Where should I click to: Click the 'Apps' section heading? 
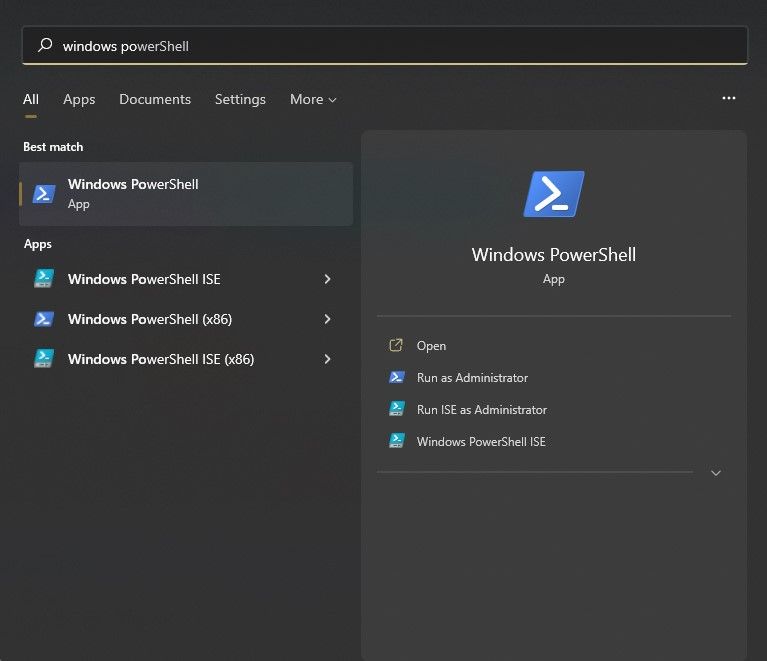pos(38,244)
